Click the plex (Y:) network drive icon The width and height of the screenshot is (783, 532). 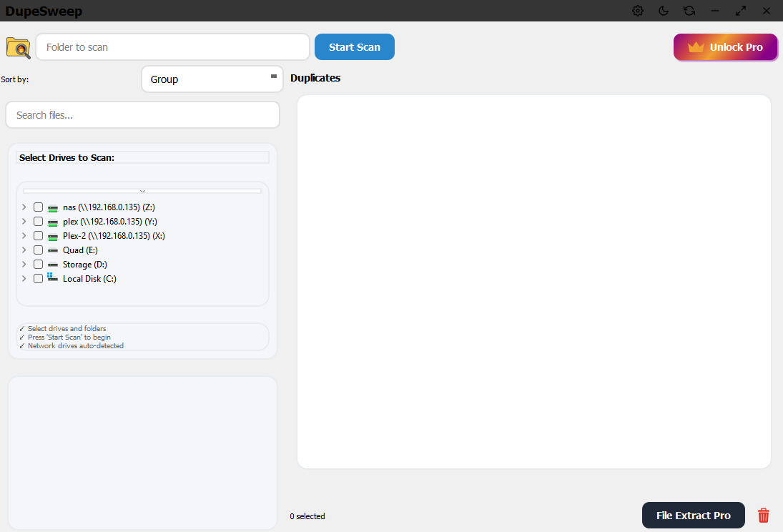point(53,222)
